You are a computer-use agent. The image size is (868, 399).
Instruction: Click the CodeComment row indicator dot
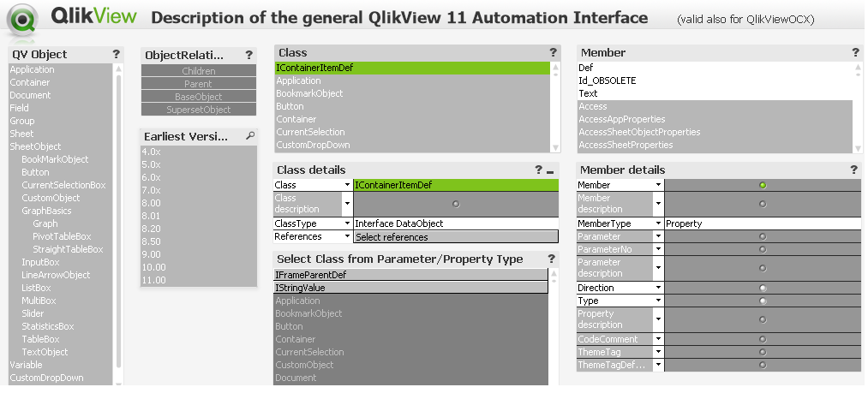tap(763, 339)
